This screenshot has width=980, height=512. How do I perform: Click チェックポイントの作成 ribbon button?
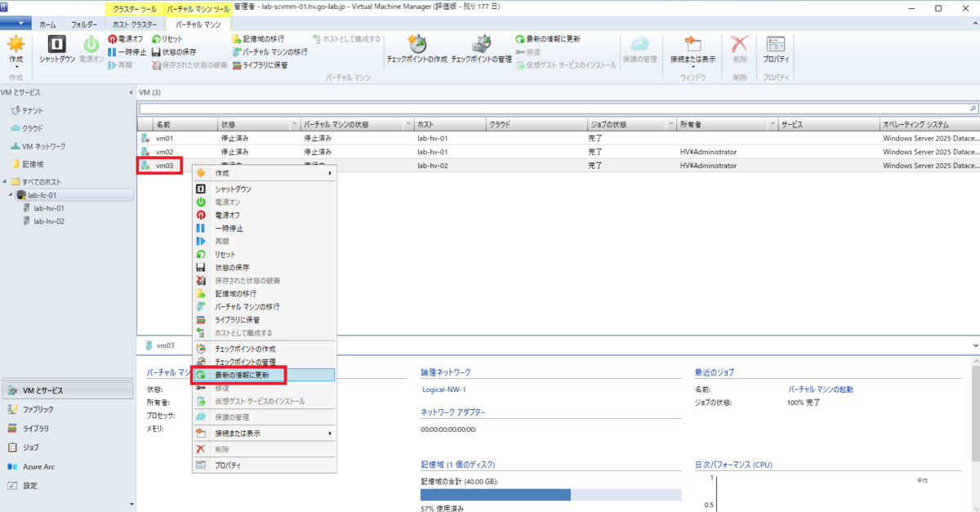[x=416, y=50]
